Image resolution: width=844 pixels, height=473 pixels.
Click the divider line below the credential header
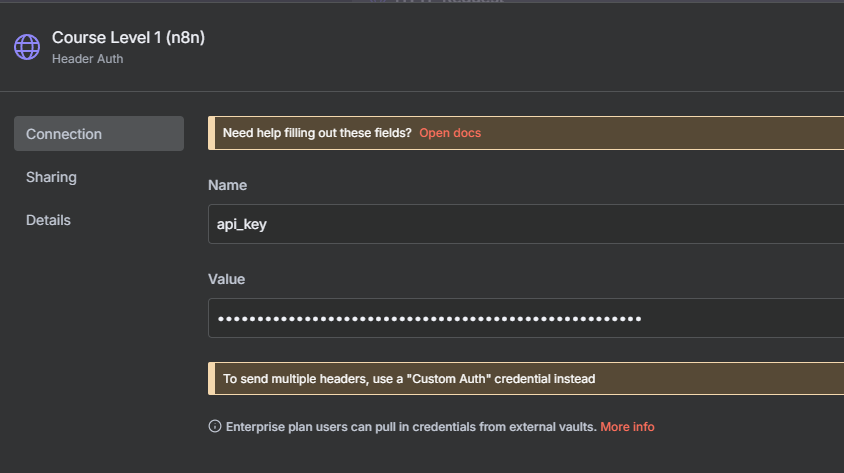[422, 92]
